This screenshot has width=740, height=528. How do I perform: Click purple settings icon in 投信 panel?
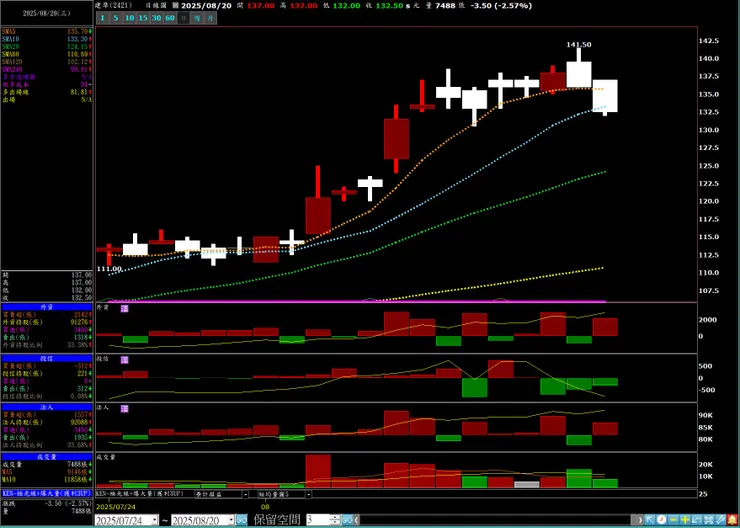pyautogui.click(x=125, y=360)
